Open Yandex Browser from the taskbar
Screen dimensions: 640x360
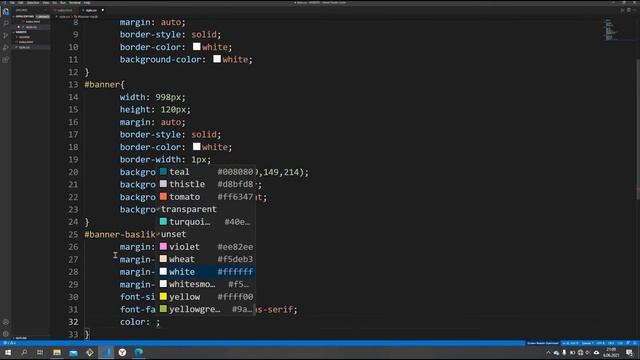coord(122,353)
